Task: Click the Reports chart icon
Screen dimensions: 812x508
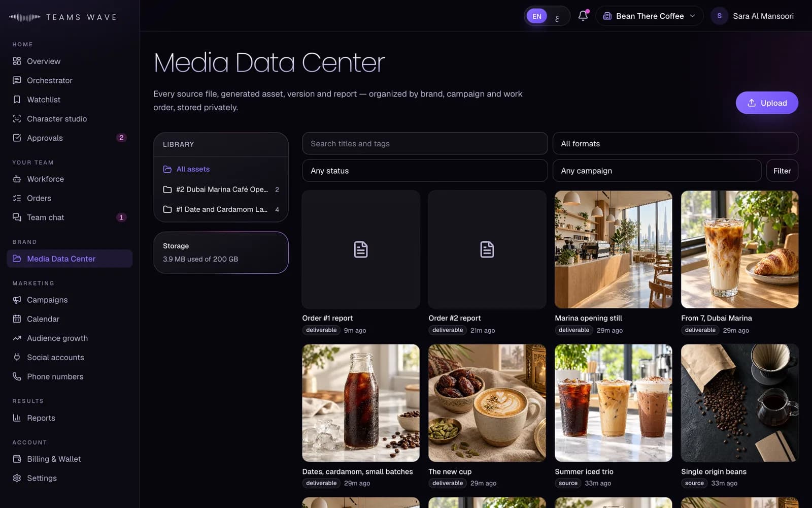Action: point(17,418)
